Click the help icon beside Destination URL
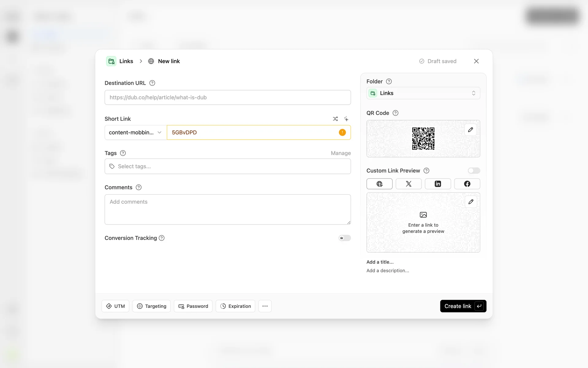Viewport: 588px width, 368px height. tap(152, 83)
